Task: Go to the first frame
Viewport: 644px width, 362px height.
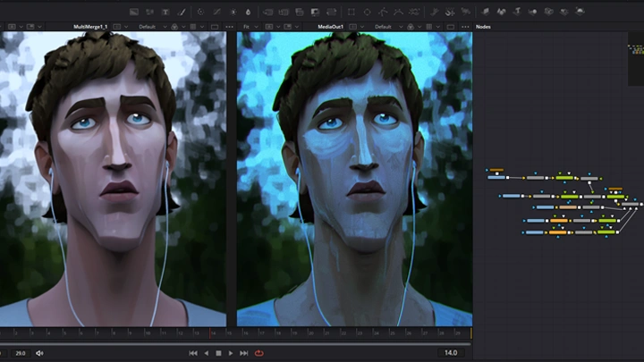Action: [x=193, y=353]
